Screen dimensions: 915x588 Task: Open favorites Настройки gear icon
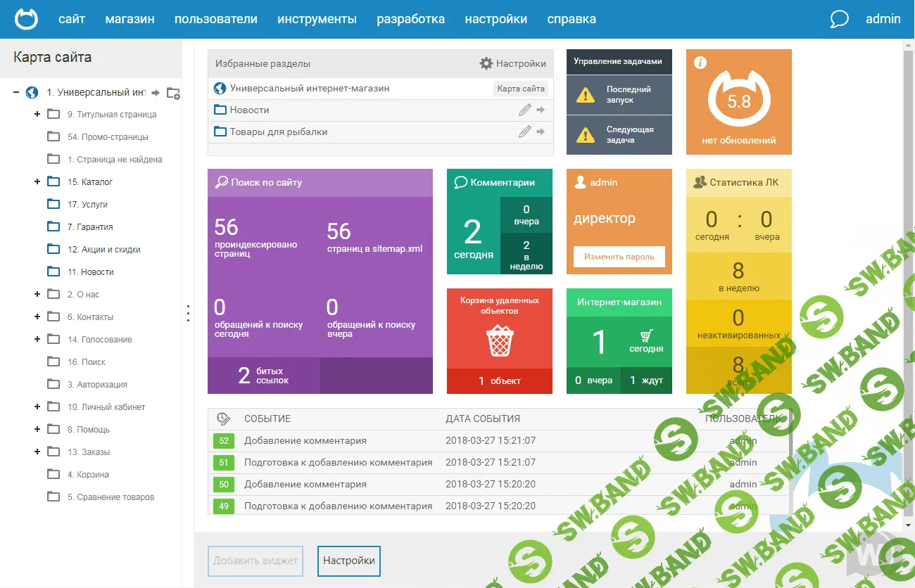click(486, 63)
